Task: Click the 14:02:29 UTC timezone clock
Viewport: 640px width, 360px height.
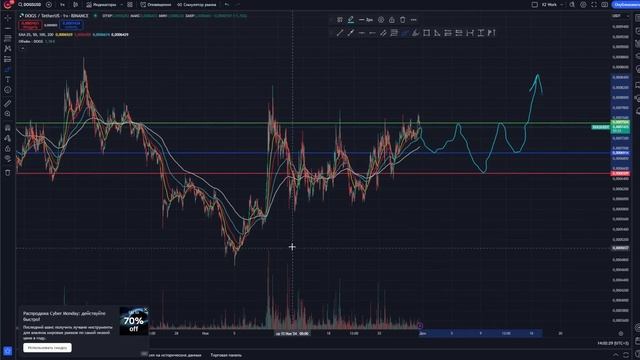Action: tap(613, 343)
